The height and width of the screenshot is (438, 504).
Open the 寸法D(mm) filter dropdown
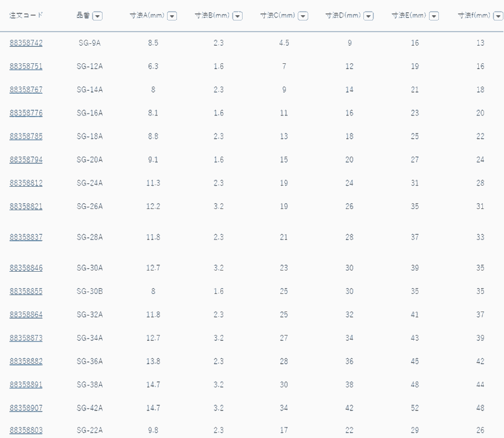tap(368, 16)
